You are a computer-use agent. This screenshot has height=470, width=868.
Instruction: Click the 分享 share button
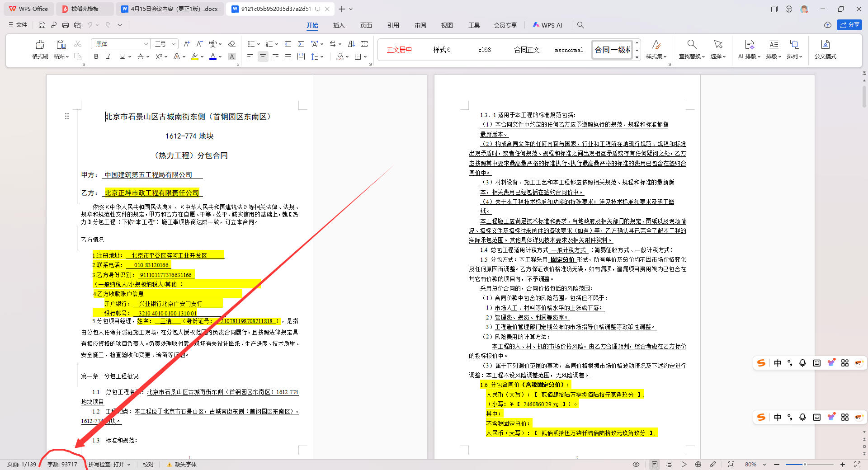point(849,25)
